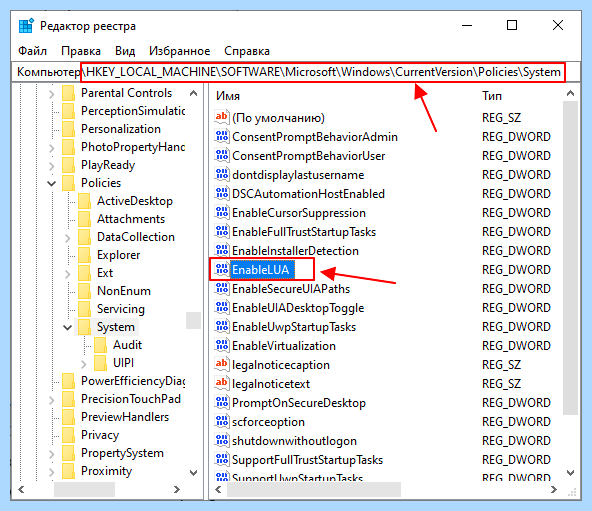Click the Registry Editor app icon in title bar
The image size is (592, 511).
point(26,26)
